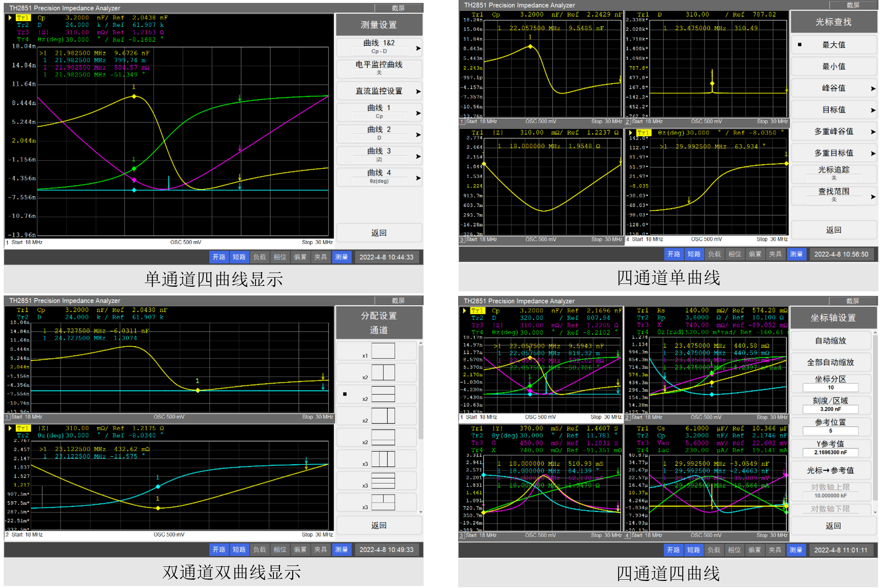Screen dimensions: 881x588
Task: Click the Y参考值 reference value input field
Action: click(830, 452)
